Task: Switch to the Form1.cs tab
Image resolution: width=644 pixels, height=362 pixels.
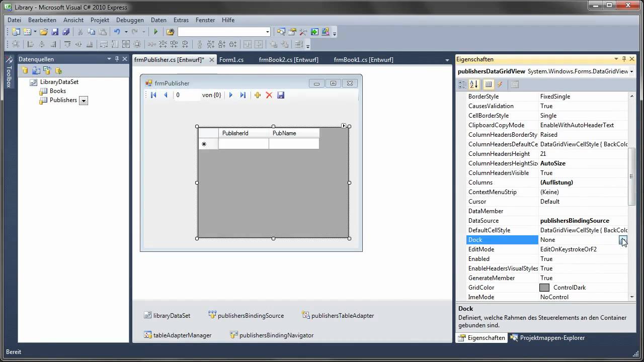Action: tap(231, 59)
